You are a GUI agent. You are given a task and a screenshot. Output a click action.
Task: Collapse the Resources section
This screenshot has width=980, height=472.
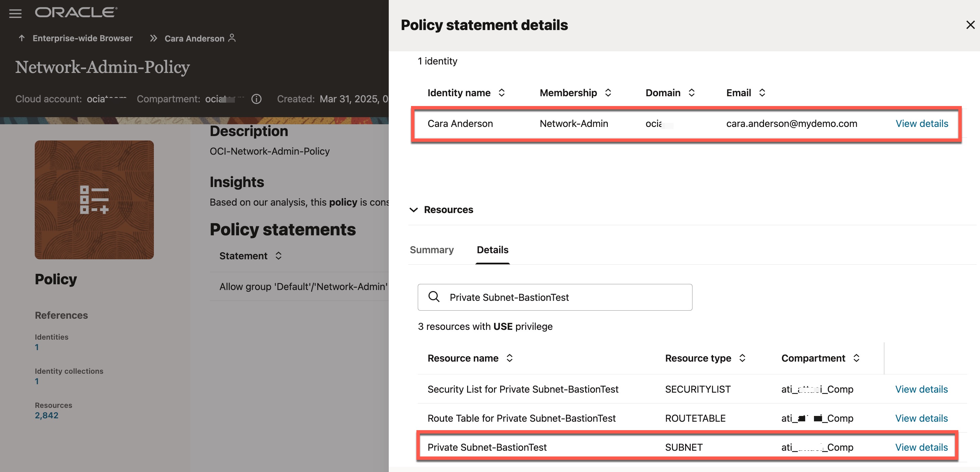tap(413, 210)
